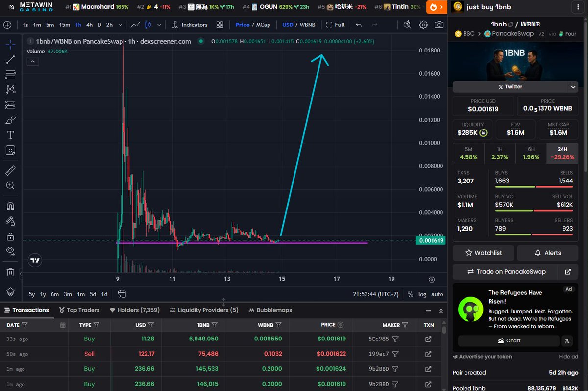Click Hide ad link
Screen dimensions: 588x391
pyautogui.click(x=568, y=357)
